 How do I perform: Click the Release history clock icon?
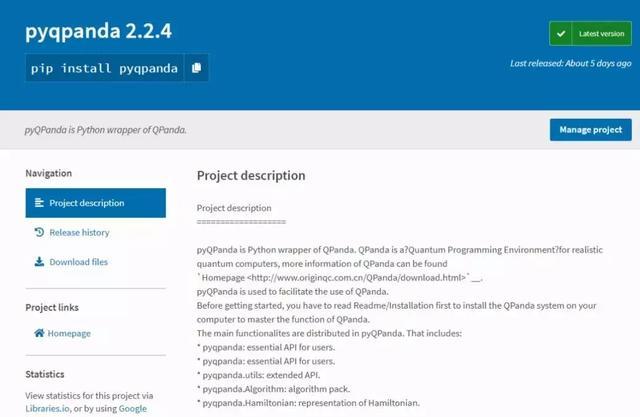pyautogui.click(x=39, y=232)
